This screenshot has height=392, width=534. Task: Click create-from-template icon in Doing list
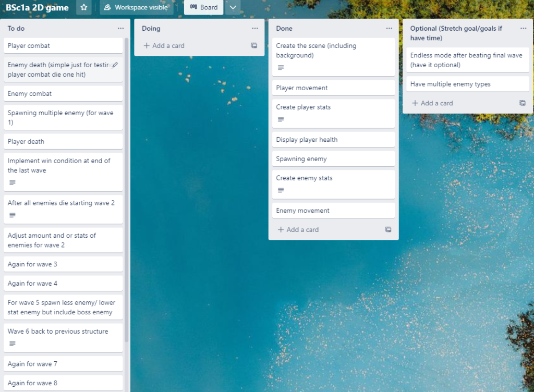254,45
